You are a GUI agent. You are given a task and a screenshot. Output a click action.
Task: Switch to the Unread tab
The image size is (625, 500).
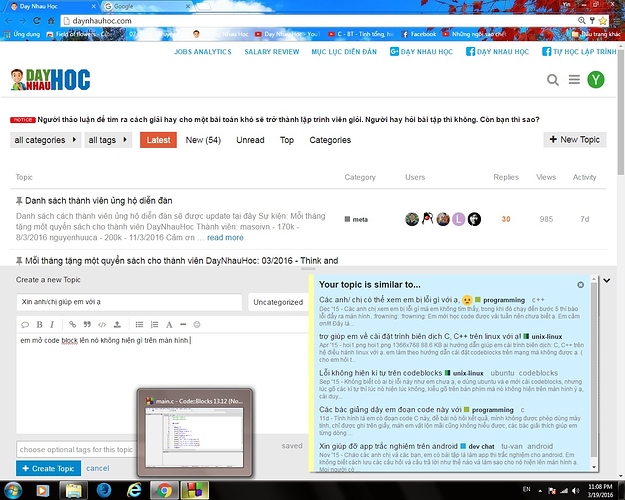(x=250, y=140)
